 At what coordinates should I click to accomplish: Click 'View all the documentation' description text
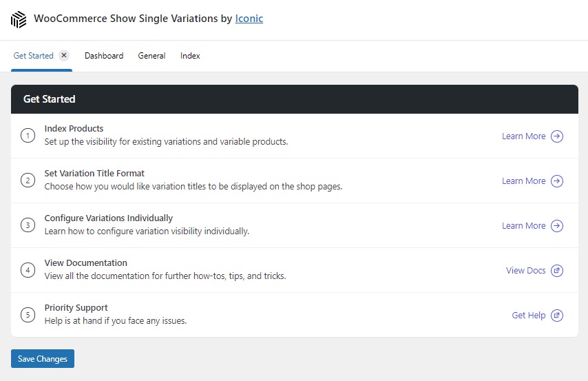(165, 276)
